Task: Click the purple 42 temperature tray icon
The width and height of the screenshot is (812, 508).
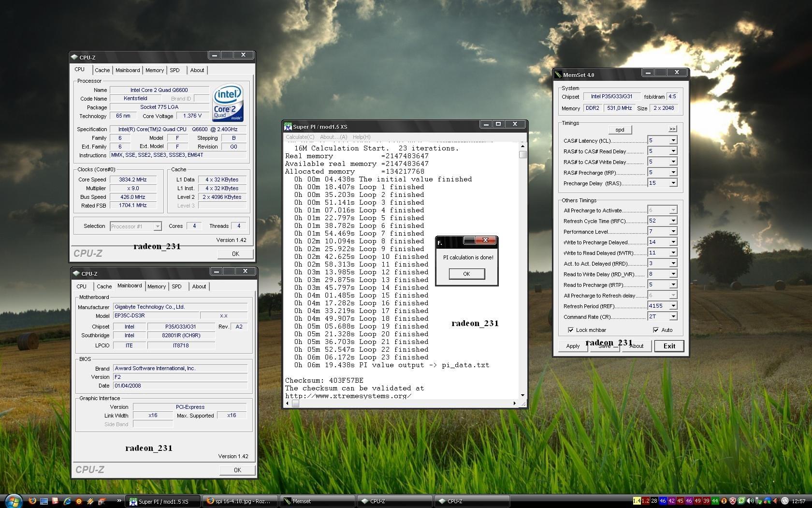Action: (672, 501)
